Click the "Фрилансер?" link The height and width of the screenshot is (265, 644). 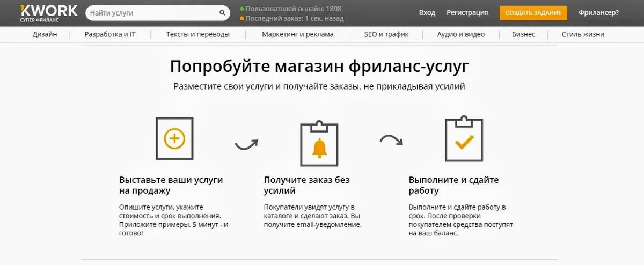tap(598, 13)
